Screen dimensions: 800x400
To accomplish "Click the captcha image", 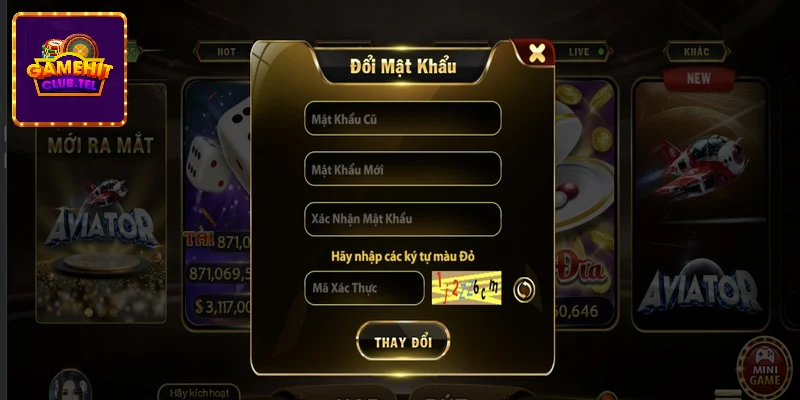I will pyautogui.click(x=466, y=288).
